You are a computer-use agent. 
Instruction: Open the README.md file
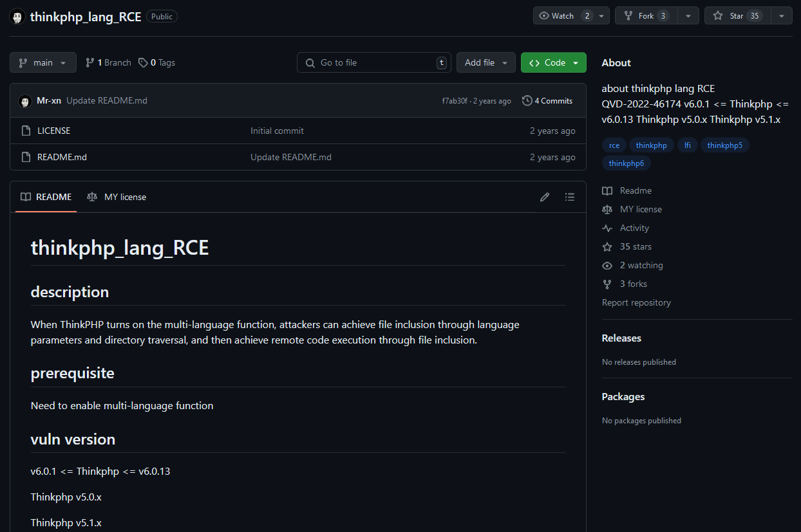(x=62, y=157)
